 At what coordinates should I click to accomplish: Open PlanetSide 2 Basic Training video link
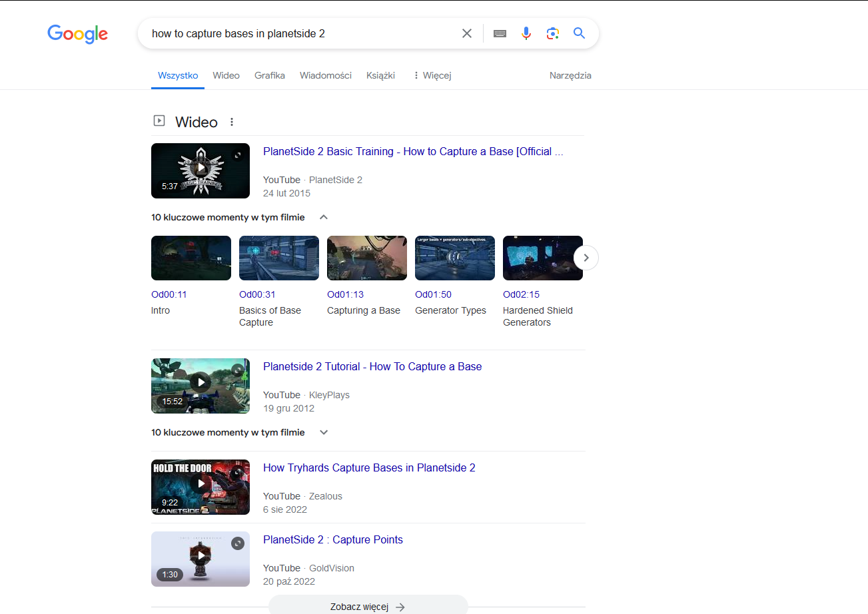point(413,151)
